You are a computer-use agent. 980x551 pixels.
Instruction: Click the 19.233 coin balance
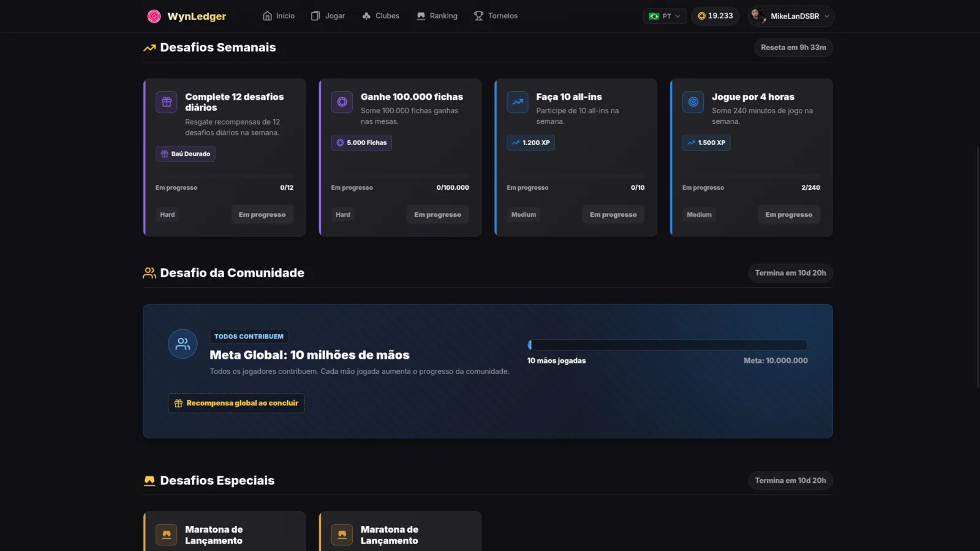click(x=715, y=16)
